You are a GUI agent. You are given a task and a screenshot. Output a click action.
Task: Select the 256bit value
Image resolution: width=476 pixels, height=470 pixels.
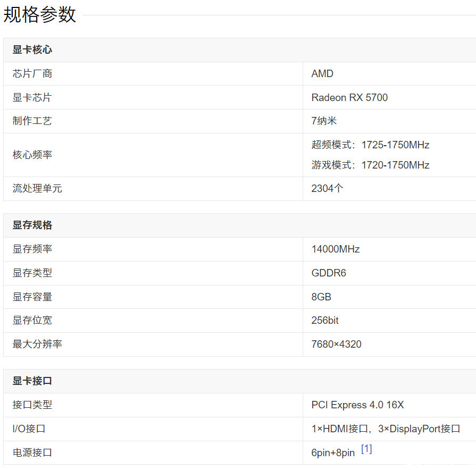click(325, 320)
